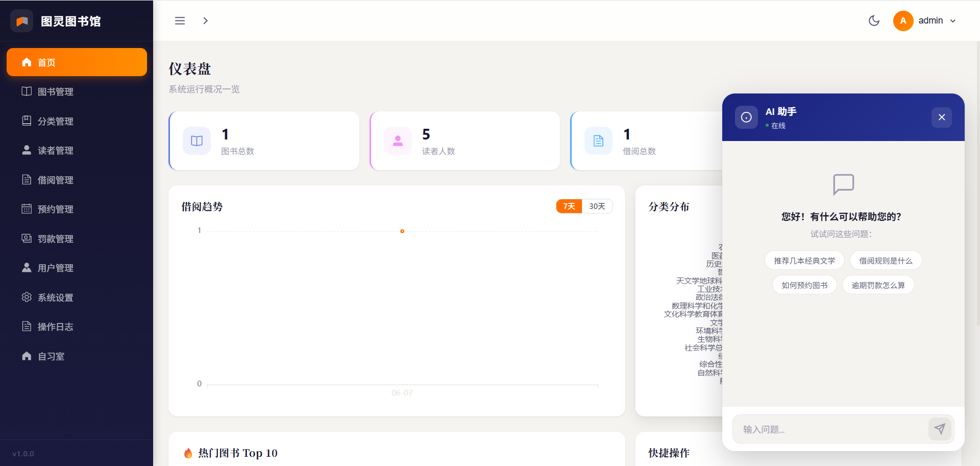Click the breadcrumb chevron arrow in header

tap(205, 20)
